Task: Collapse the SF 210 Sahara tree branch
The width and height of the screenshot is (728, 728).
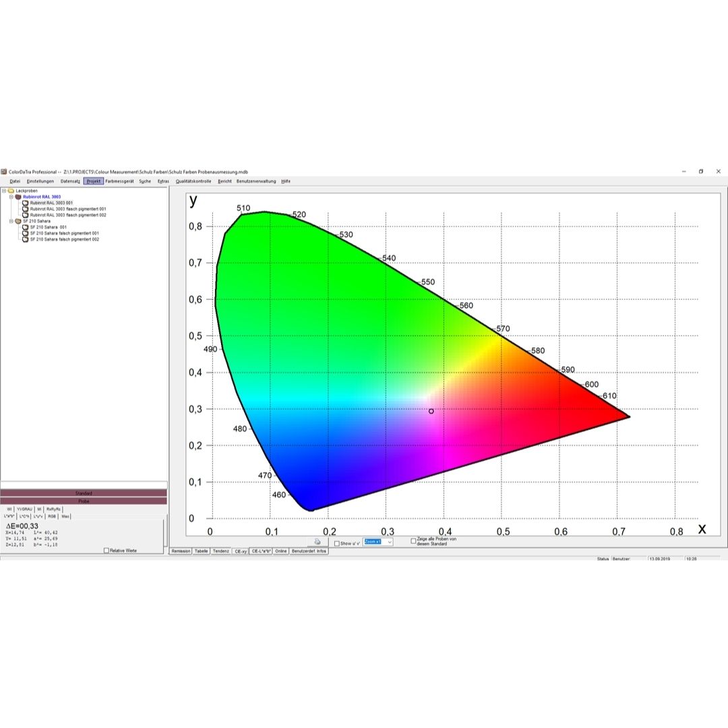Action: pyautogui.click(x=11, y=220)
